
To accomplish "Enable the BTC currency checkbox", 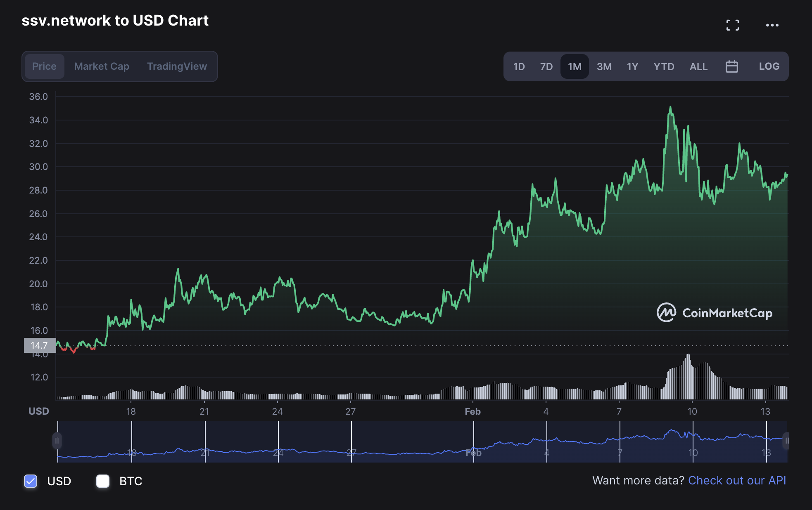I will [103, 481].
